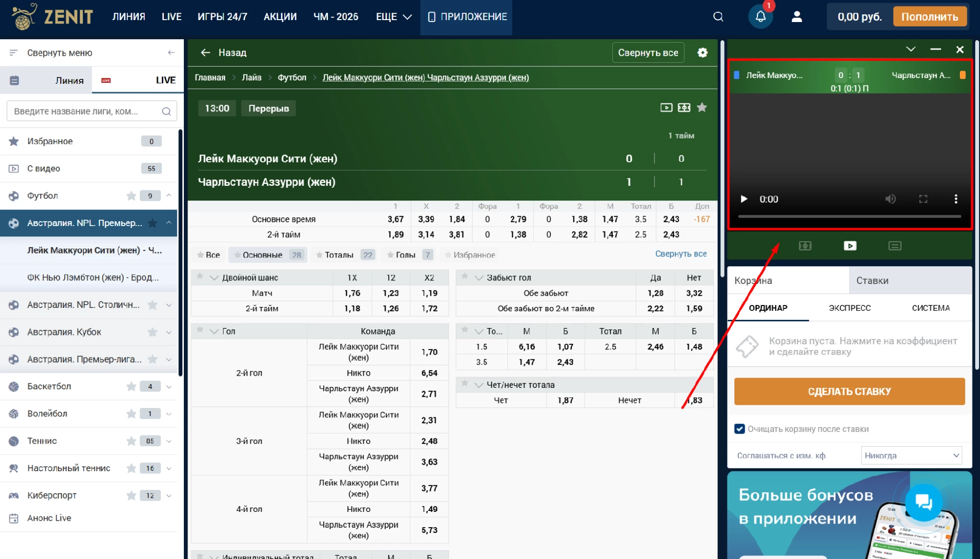Open the ЕЩЕ dropdown menu
This screenshot has height=559, width=980.
pos(394,17)
